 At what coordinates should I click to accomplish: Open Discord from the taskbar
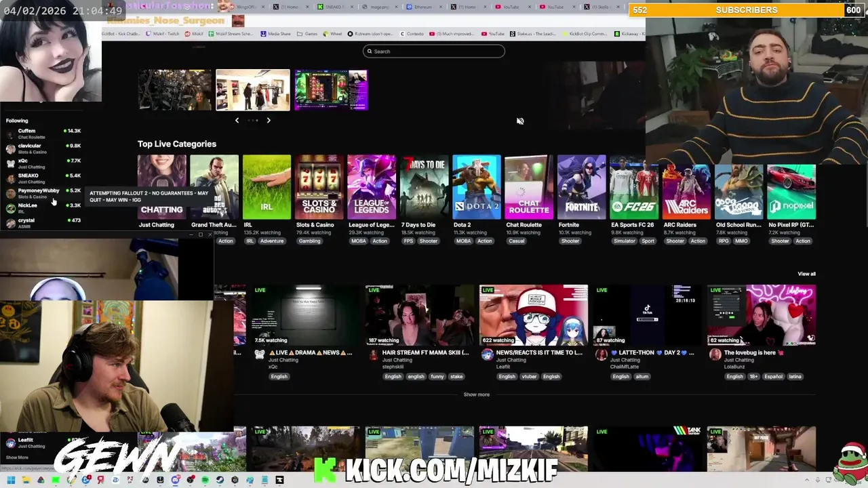pyautogui.click(x=175, y=480)
